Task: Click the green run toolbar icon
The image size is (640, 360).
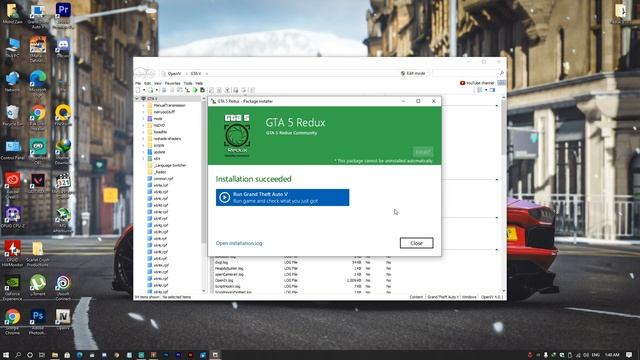Action: (195, 90)
